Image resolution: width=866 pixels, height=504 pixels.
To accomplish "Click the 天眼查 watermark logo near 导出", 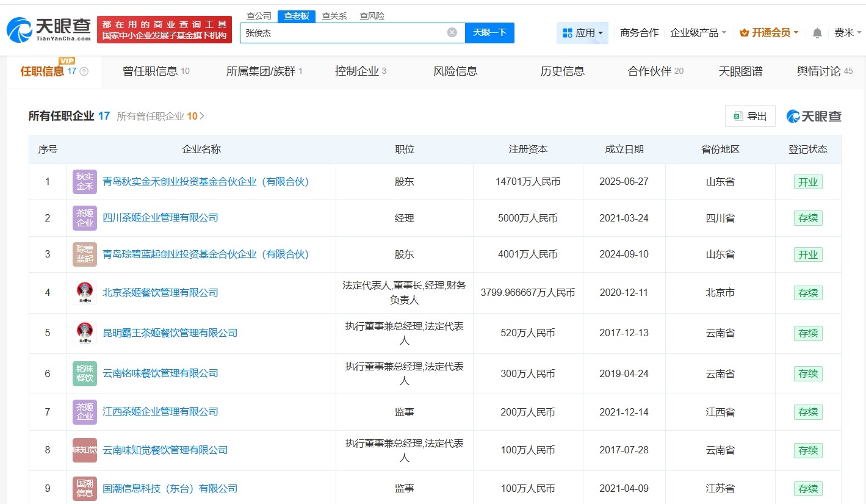I will point(813,115).
